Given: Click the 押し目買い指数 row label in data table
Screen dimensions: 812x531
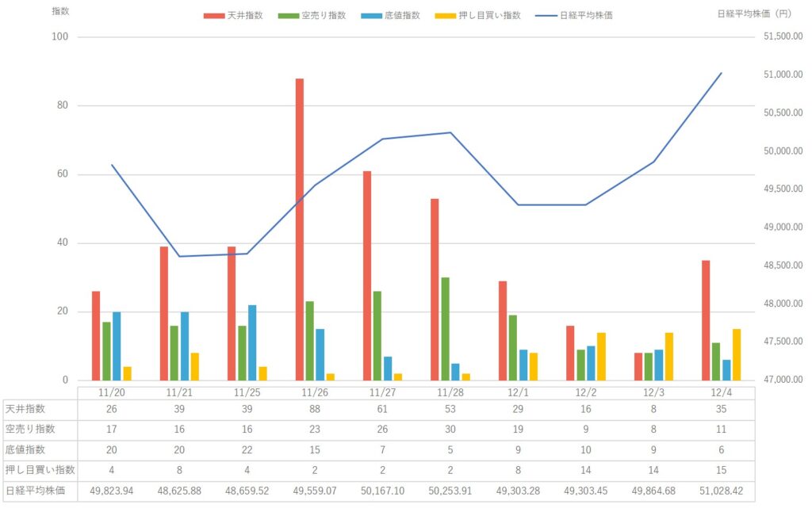Looking at the screenshot, I should pos(38,470).
